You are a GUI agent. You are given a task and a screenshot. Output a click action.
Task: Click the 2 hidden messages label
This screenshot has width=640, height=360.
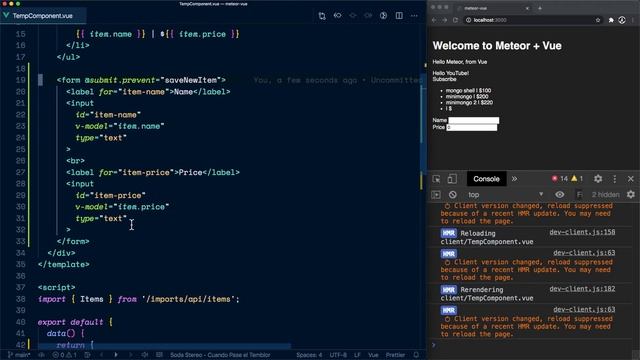coord(606,195)
